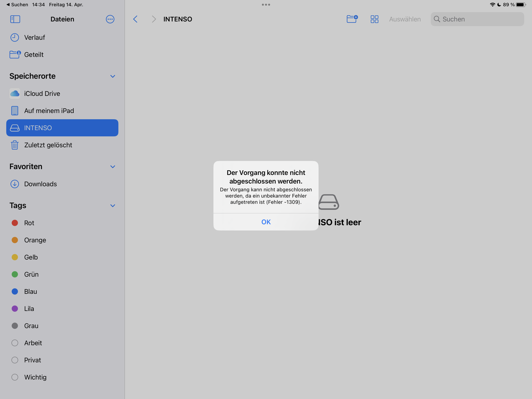Select the Blau tag
The width and height of the screenshot is (532, 399).
[x=62, y=292]
